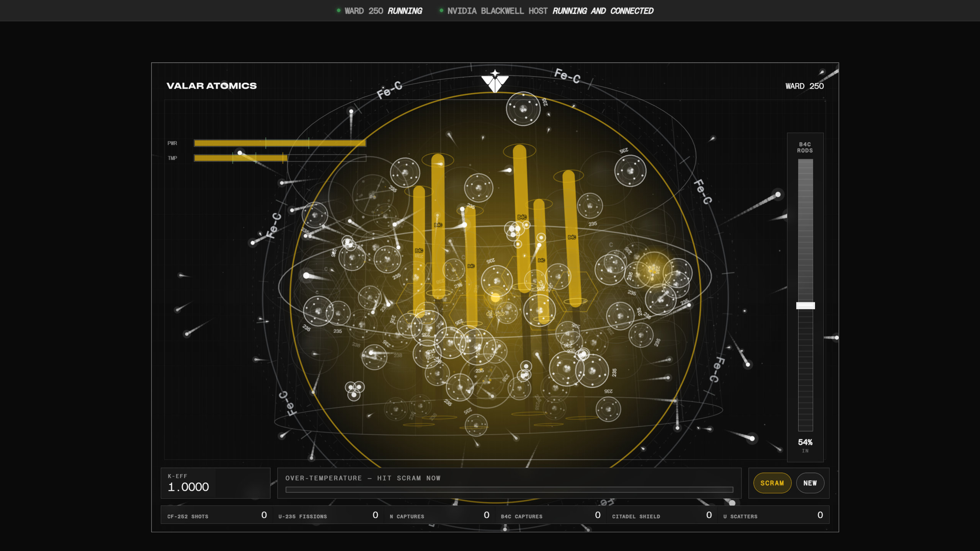Click the K-EFF value 1.0000
The width and height of the screenshot is (980, 551).
188,487
